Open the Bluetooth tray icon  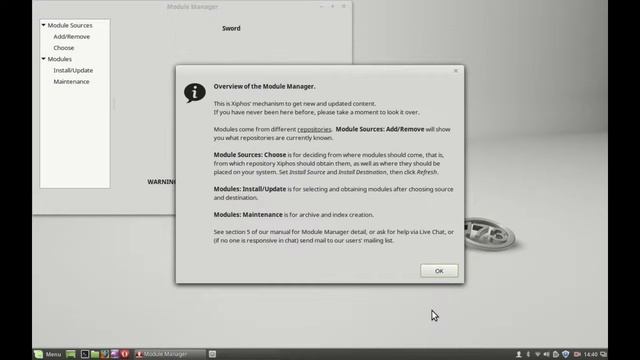pyautogui.click(x=528, y=354)
